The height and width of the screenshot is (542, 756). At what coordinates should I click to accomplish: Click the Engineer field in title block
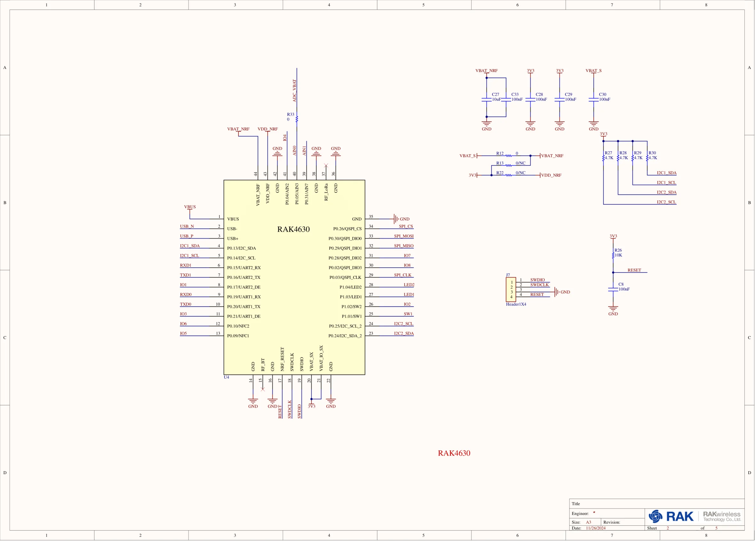[x=607, y=514]
